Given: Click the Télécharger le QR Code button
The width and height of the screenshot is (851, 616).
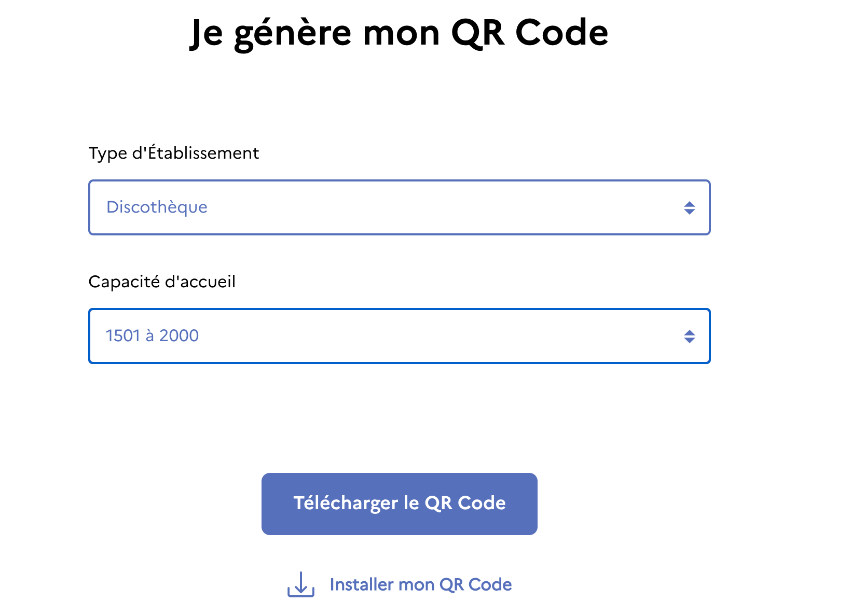Looking at the screenshot, I should tap(399, 503).
